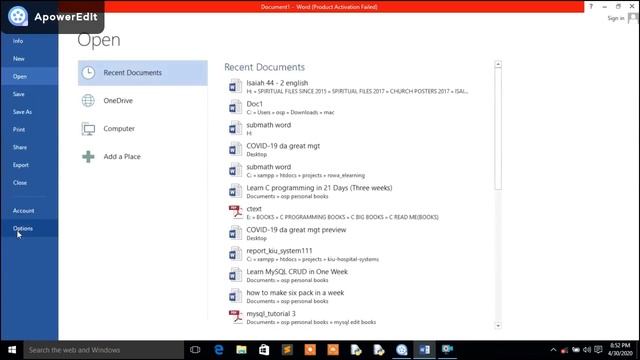
Task: Open the Windows Store taskbar icon
Action: tap(264, 350)
